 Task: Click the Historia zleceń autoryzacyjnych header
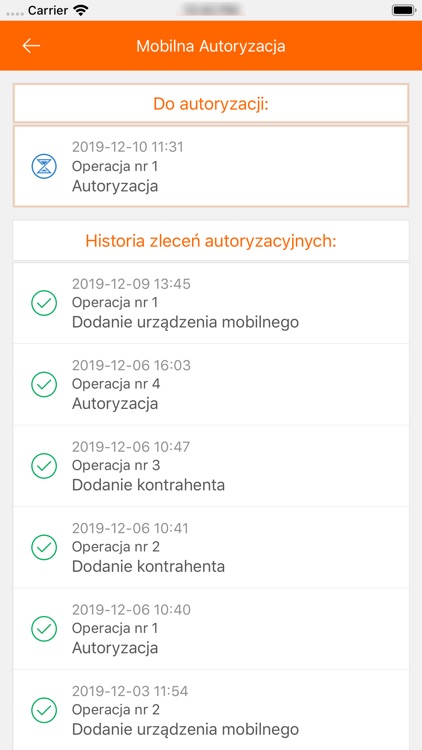211,241
